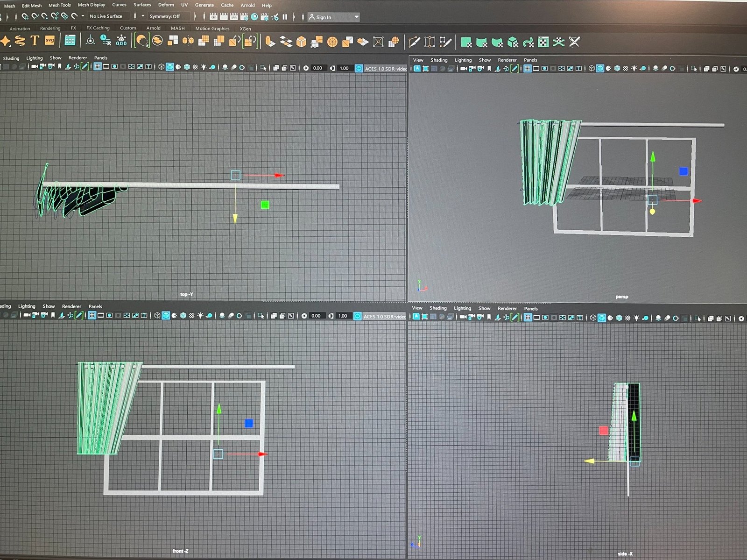Click the SVG import shelf icon
Screen dimensions: 747x560
(x=49, y=41)
